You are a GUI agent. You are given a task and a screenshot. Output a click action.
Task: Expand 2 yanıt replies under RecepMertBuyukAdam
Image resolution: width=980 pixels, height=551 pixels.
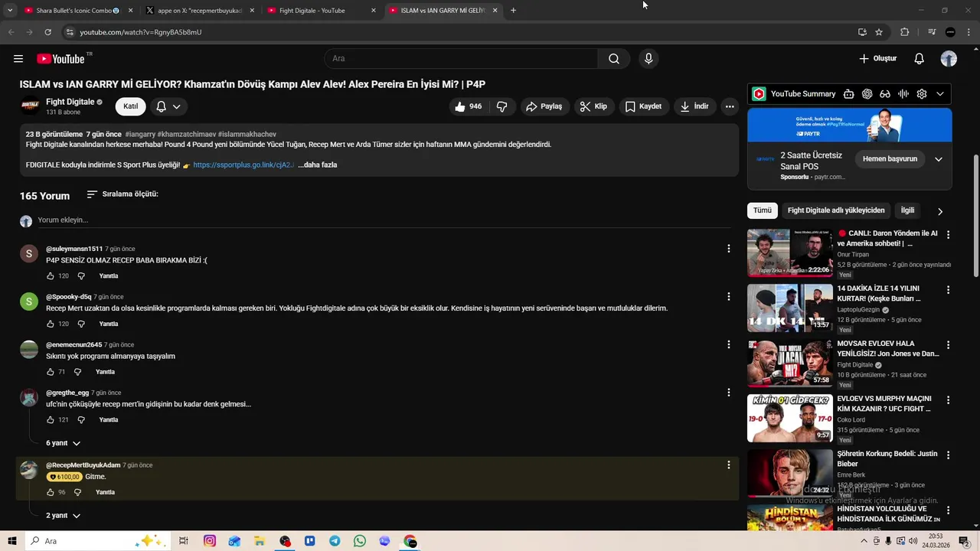coord(63,516)
